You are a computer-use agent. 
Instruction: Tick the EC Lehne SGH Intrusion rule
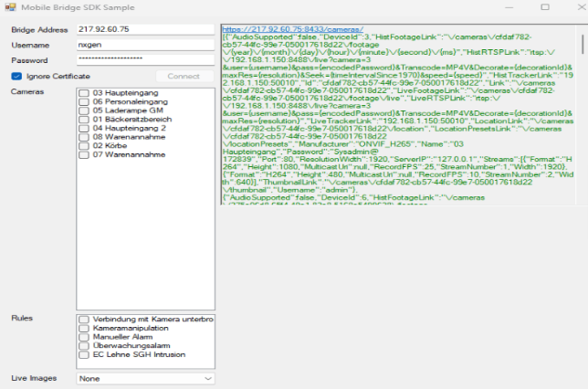[x=84, y=352]
